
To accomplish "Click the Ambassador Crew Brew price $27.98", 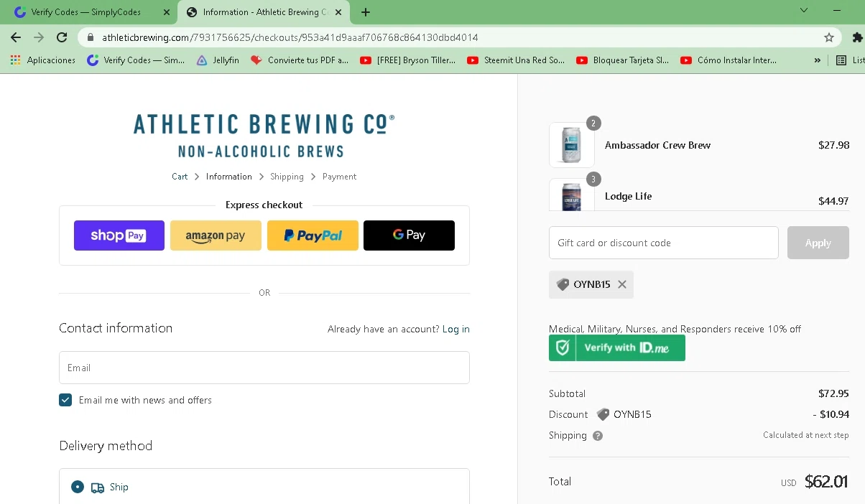I will click(x=833, y=145).
